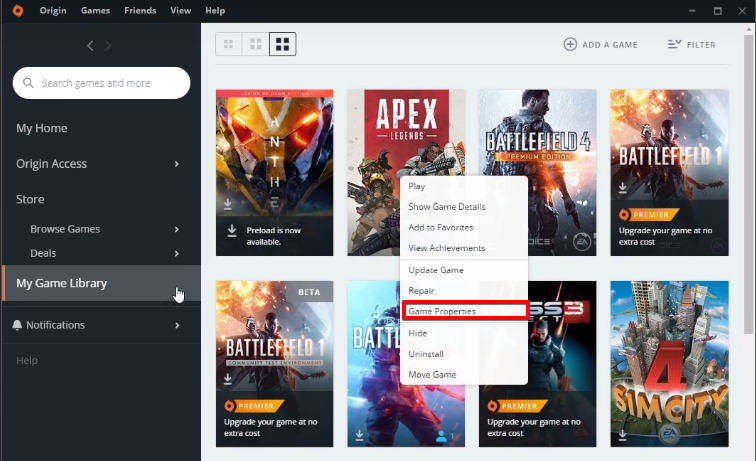Click SimCity 4 tile download icon
Screen dimensions: 756x461
[622, 435]
